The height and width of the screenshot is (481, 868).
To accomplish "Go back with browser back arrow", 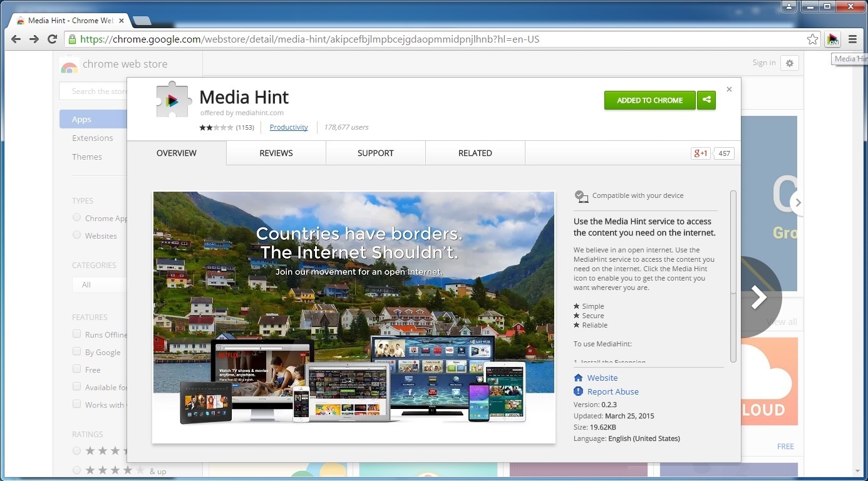I will click(16, 39).
